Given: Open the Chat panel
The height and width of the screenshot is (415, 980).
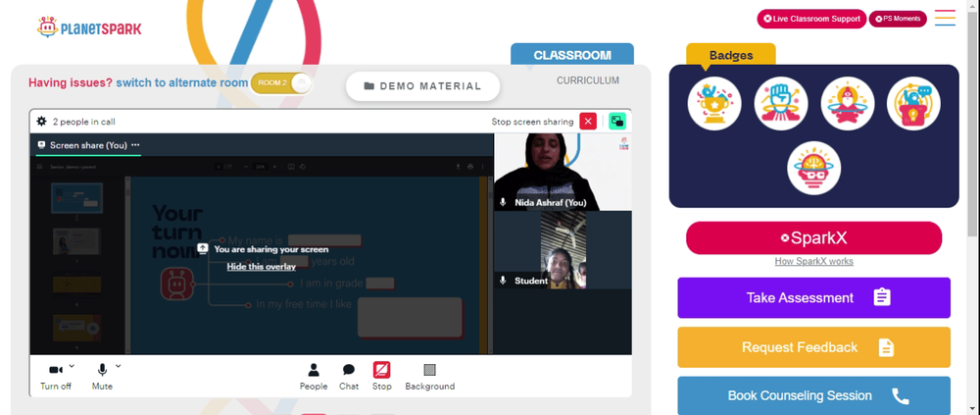Looking at the screenshot, I should click(x=349, y=377).
